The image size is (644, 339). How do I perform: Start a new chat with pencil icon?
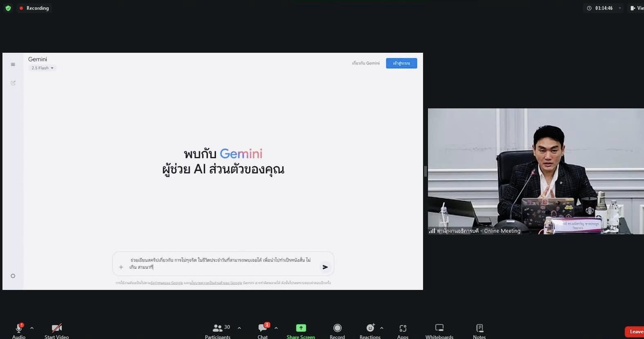click(13, 83)
